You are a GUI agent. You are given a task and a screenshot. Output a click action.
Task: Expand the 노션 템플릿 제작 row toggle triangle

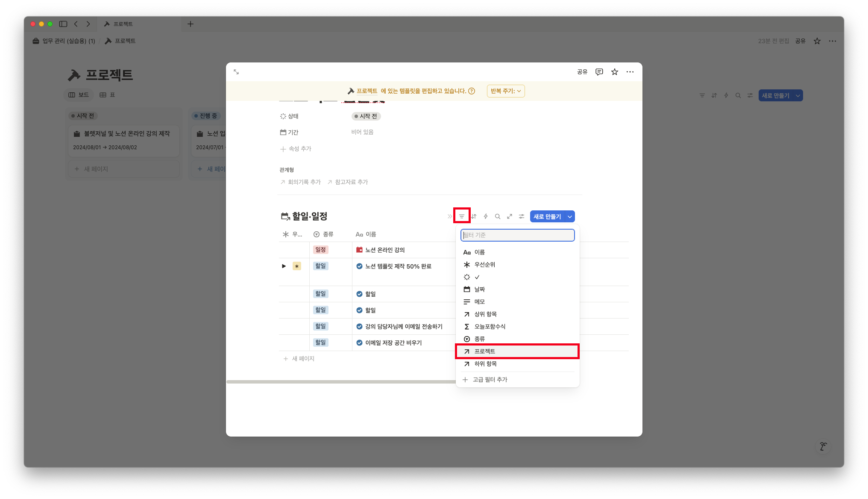click(284, 266)
